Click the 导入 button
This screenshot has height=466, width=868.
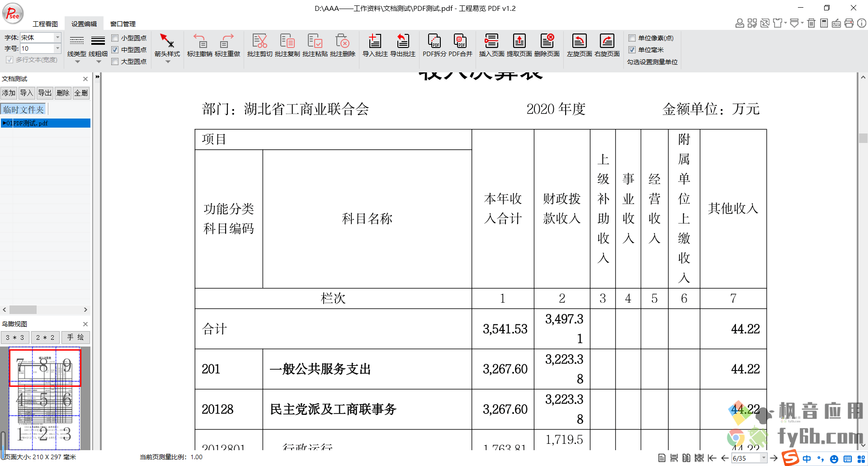click(27, 93)
